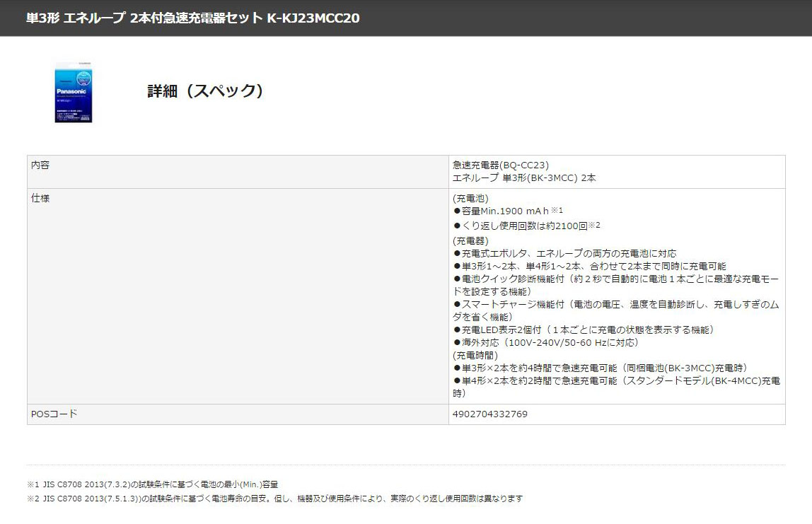The width and height of the screenshot is (812, 524).
Task: Select the 内容 row label
Action: point(40,165)
